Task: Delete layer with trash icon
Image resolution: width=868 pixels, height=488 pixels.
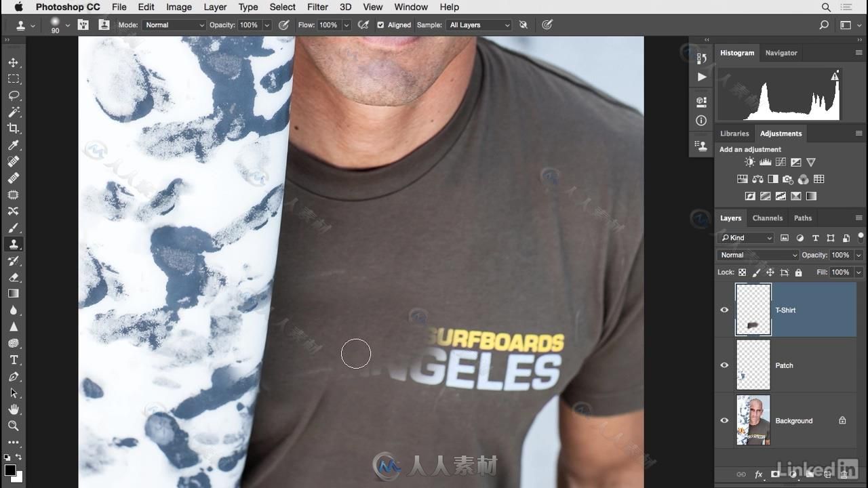Action: pos(844,474)
